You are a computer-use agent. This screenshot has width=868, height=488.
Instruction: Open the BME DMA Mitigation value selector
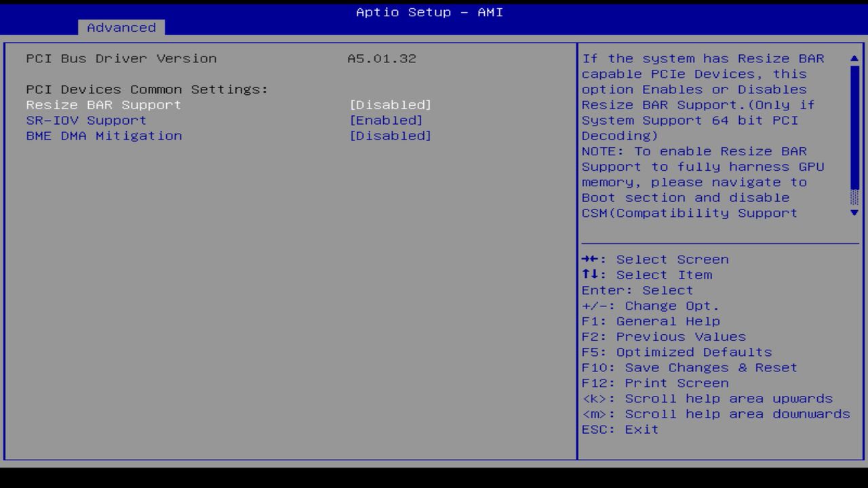coord(392,136)
